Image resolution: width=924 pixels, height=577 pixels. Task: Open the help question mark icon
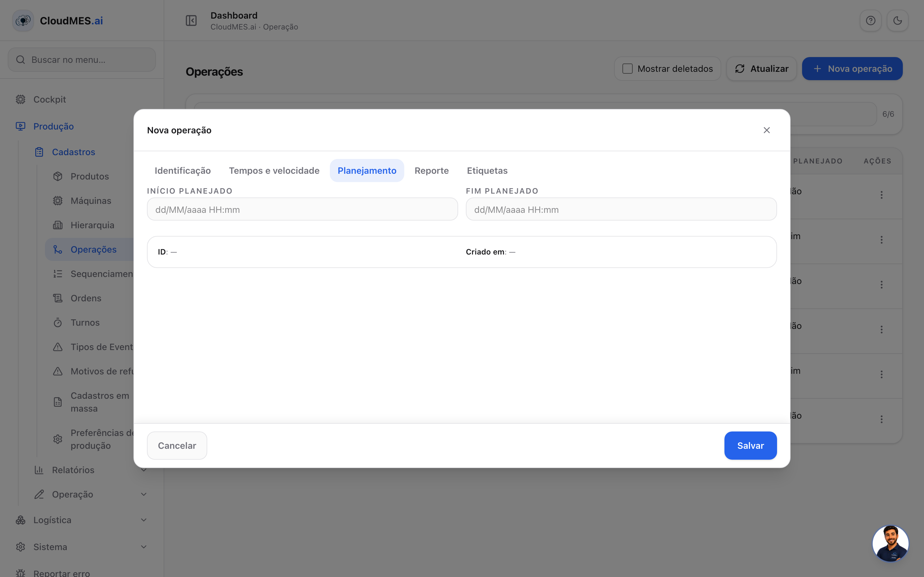click(x=870, y=21)
